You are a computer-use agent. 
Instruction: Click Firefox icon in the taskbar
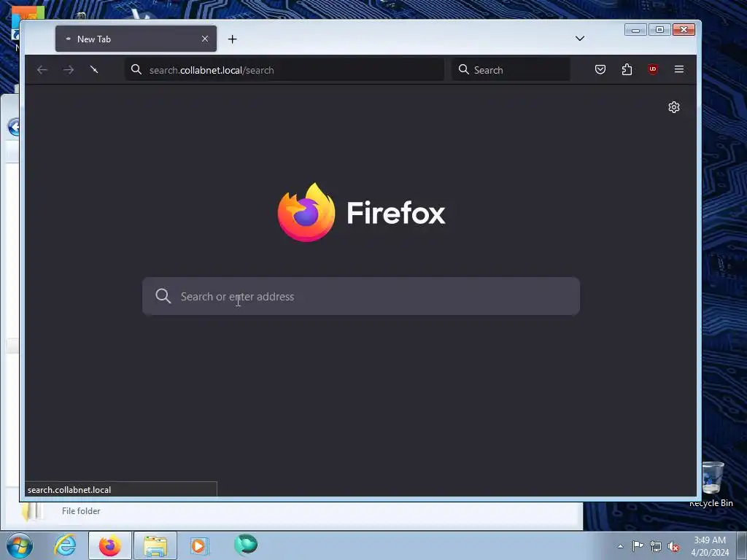click(110, 545)
